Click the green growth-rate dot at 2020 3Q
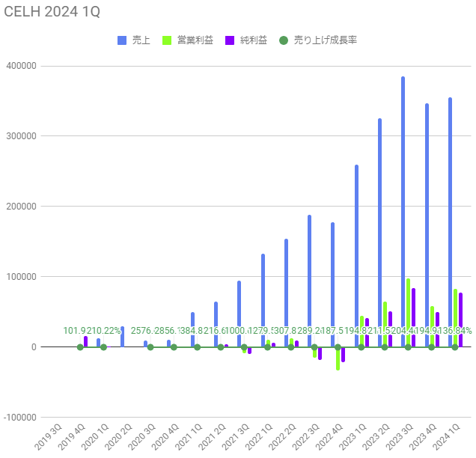Image resolution: width=476 pixels, height=458 pixels. [x=150, y=347]
